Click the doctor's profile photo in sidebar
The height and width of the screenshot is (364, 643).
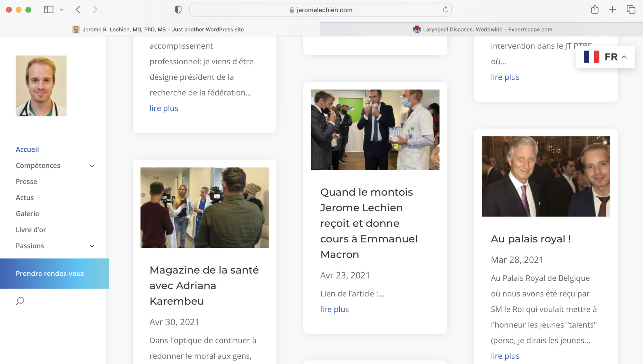(x=41, y=86)
